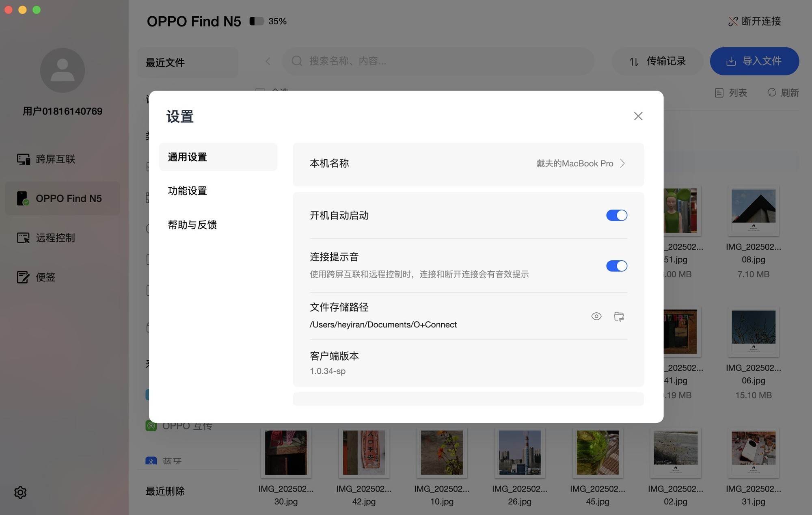Click 导入文件 import button
Image resolution: width=812 pixels, height=515 pixels.
(x=754, y=61)
